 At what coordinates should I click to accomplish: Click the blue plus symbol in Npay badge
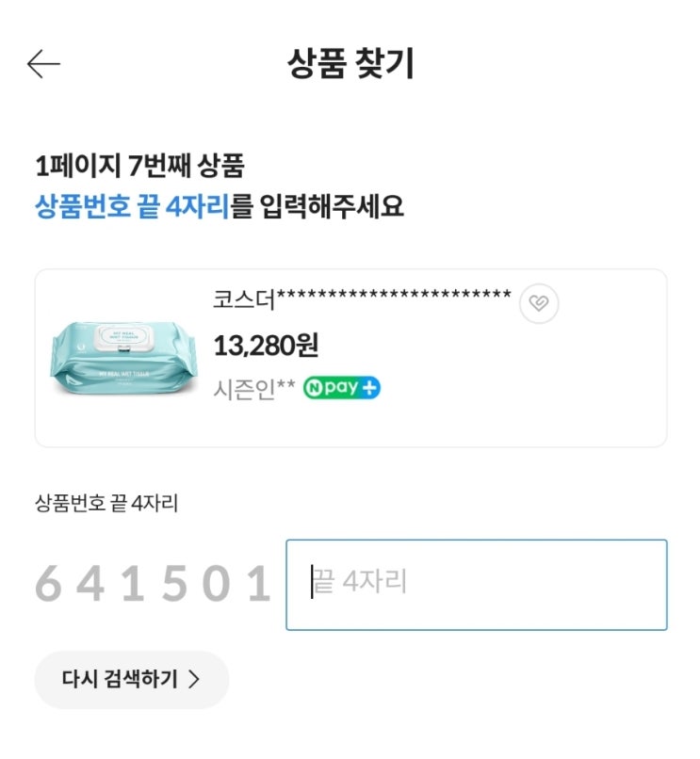(371, 388)
